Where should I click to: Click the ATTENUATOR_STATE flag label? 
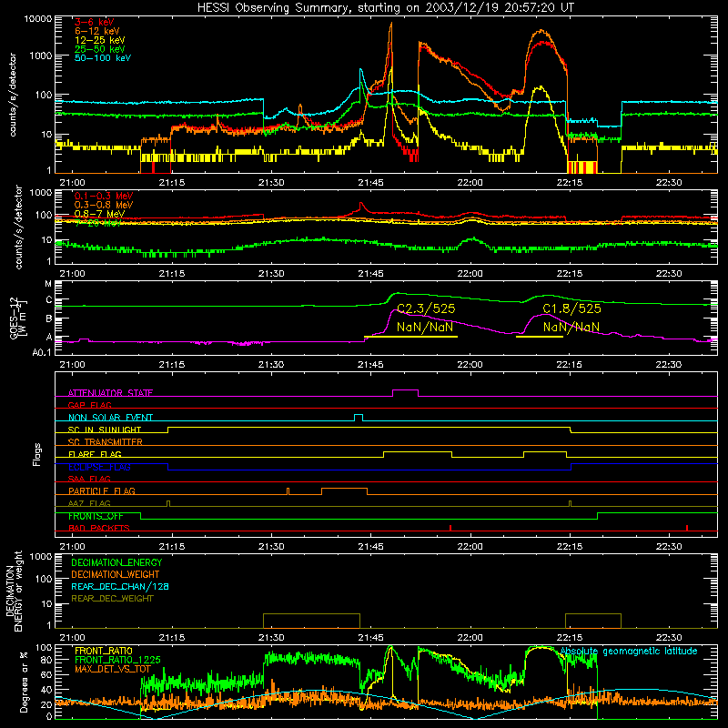pyautogui.click(x=110, y=393)
